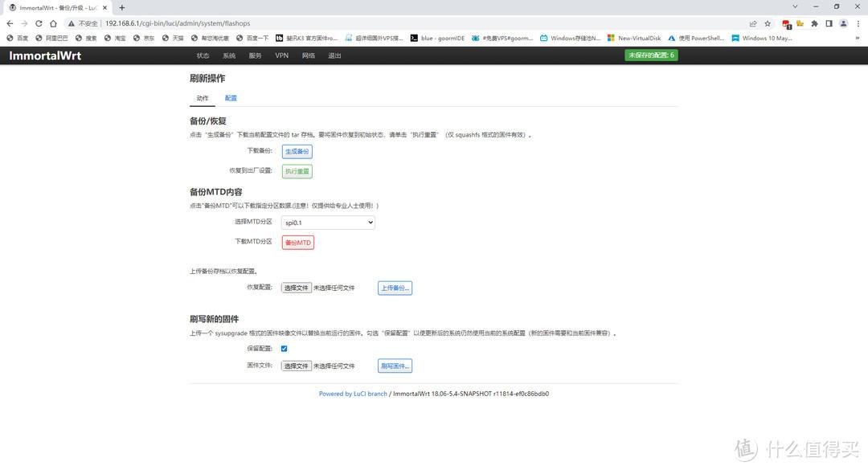Open the 系统 navigation menu

pyautogui.click(x=228, y=55)
